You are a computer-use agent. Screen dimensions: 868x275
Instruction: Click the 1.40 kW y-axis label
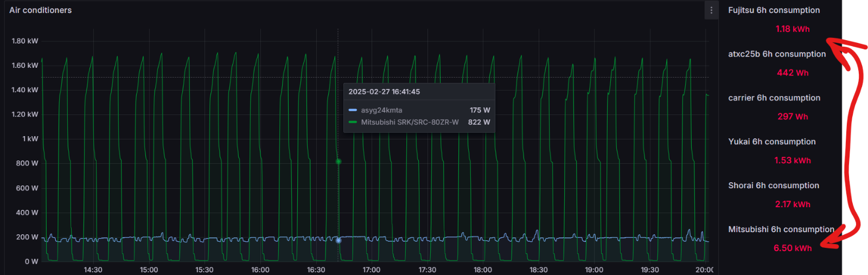click(x=25, y=89)
